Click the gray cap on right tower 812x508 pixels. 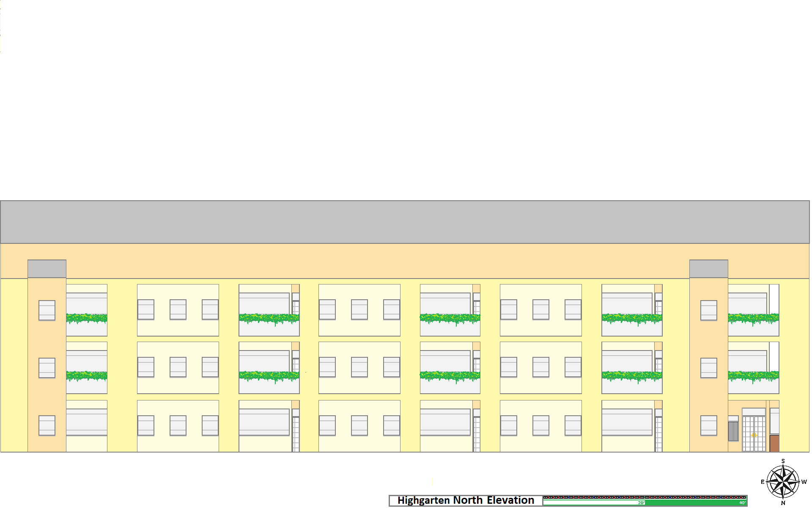(x=708, y=269)
